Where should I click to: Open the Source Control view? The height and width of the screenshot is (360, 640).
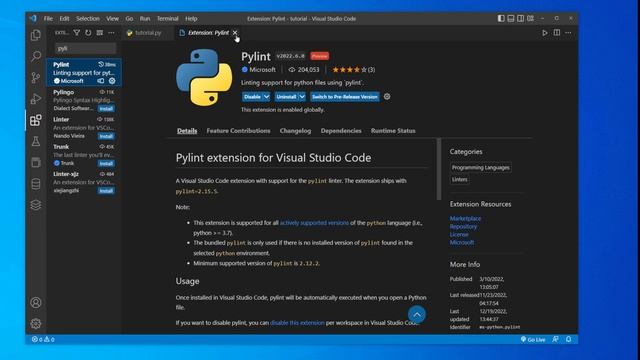click(36, 77)
